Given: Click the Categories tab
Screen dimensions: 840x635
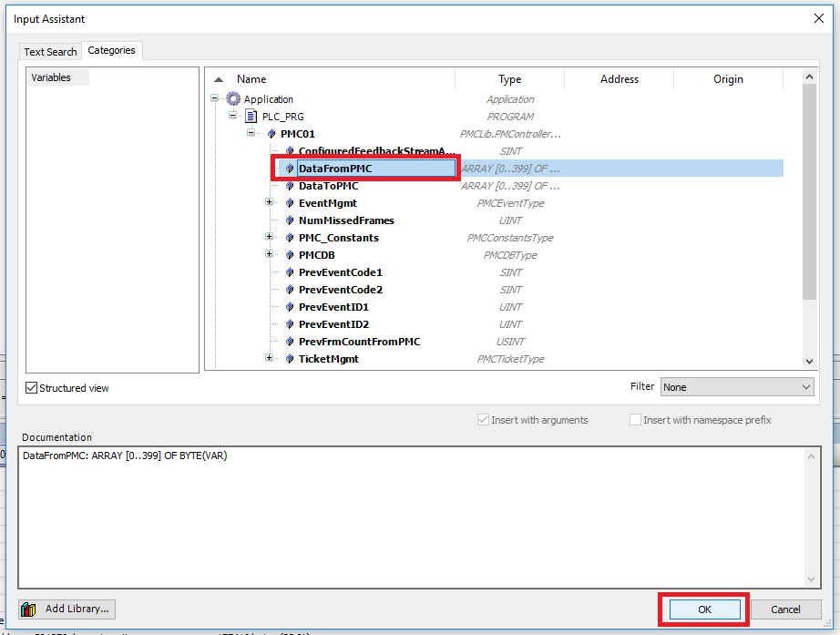Looking at the screenshot, I should [112, 51].
